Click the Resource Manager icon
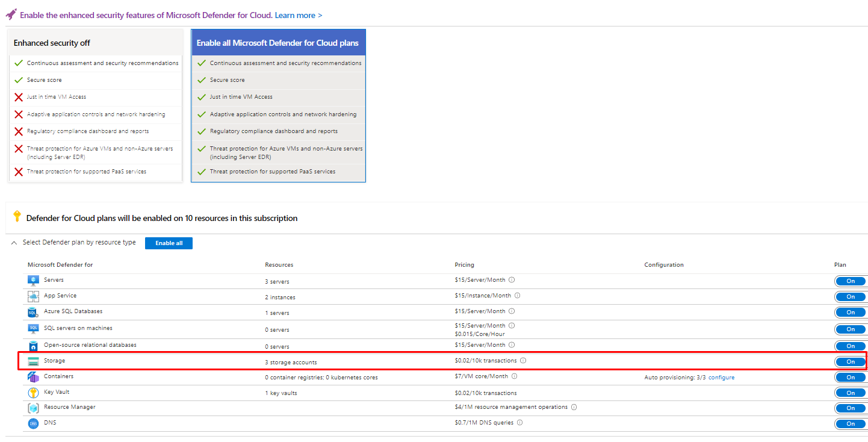868x442 pixels. point(33,408)
